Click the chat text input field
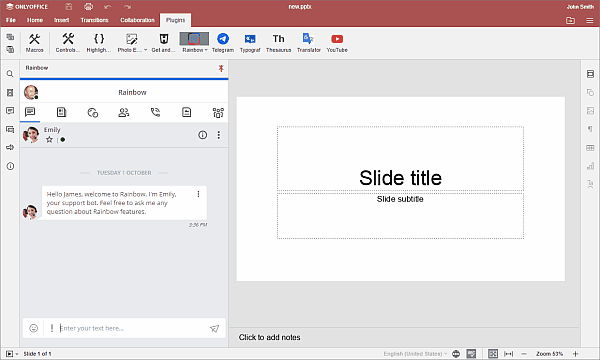This screenshot has height=360, width=600. [x=132, y=328]
